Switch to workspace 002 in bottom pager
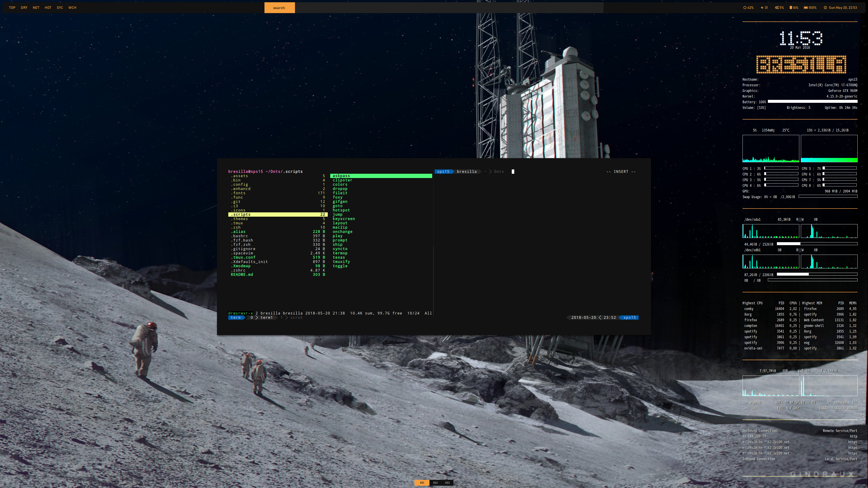Image resolution: width=868 pixels, height=488 pixels. (435, 483)
